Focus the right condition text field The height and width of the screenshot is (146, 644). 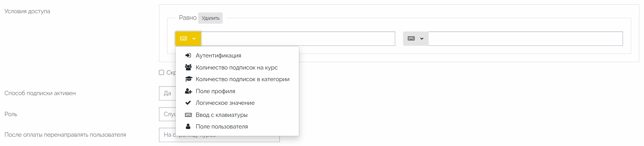pos(525,39)
